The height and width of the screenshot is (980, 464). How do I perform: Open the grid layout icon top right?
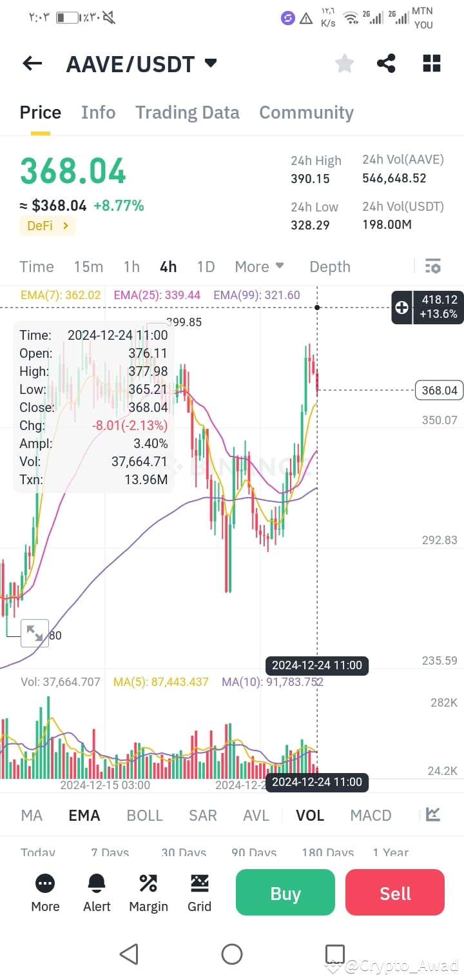point(431,63)
